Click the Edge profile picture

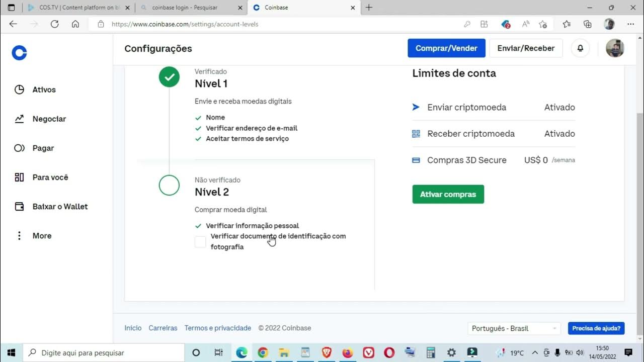point(609,24)
